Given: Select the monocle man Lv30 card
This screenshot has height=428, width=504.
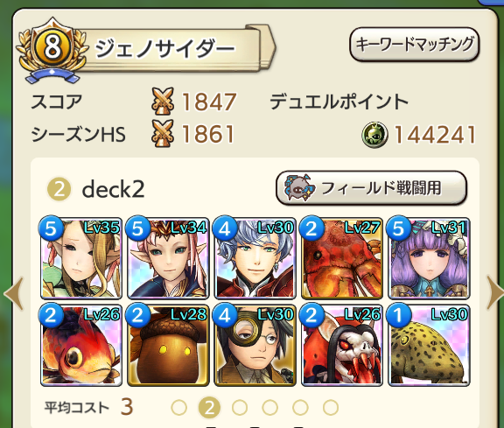Looking at the screenshot, I should (x=255, y=345).
